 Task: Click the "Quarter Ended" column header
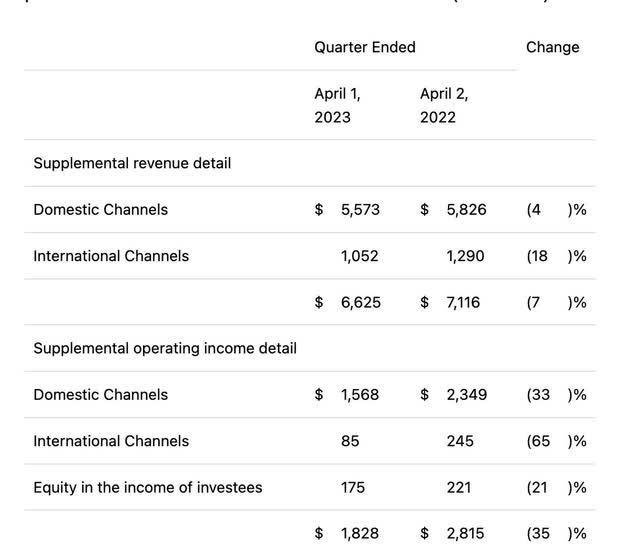click(x=364, y=47)
